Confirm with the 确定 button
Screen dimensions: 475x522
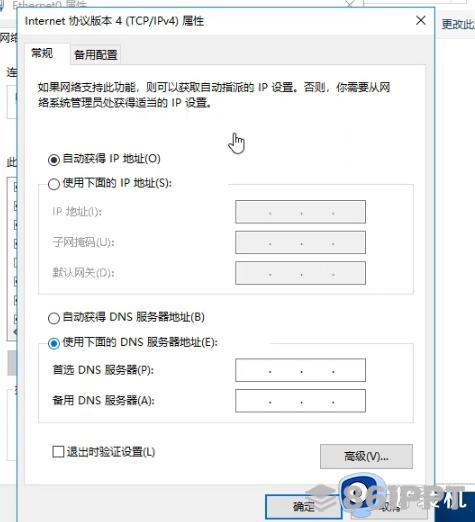tap(304, 507)
